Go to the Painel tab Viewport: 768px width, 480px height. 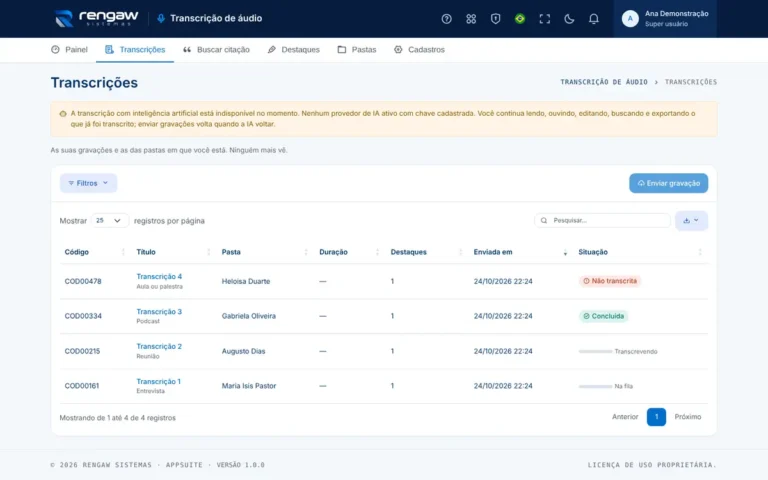pos(69,49)
